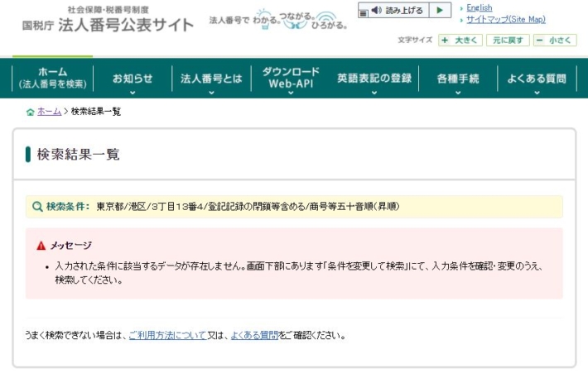Go to ホーム (法人番号を検索) tab
The width and height of the screenshot is (588, 378).
(52, 78)
